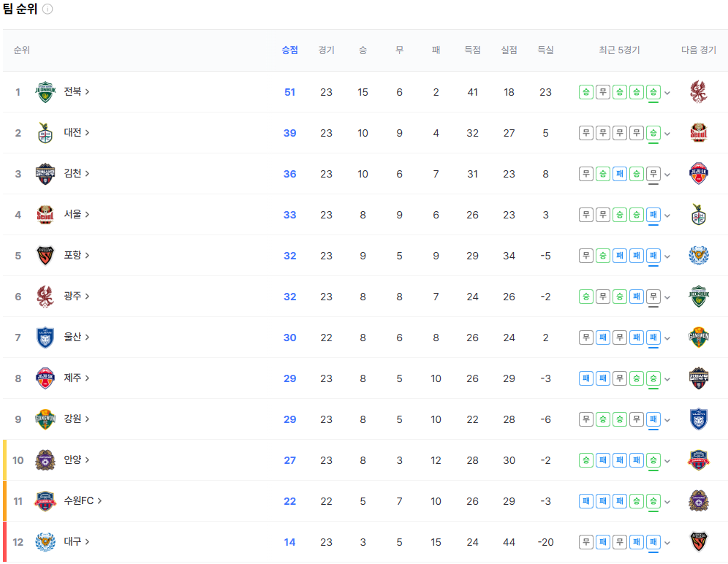Open the 수원FC team page link

(83, 501)
